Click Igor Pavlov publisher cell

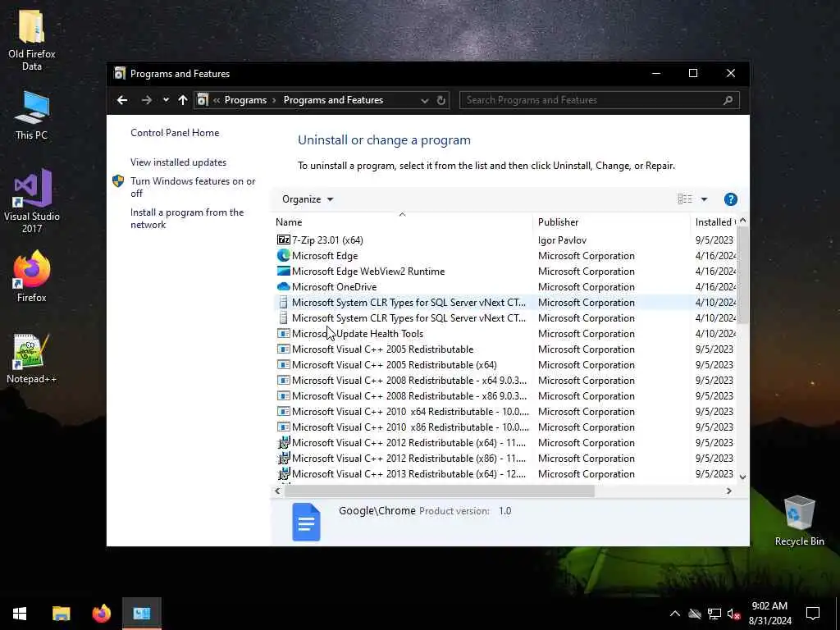tap(562, 240)
